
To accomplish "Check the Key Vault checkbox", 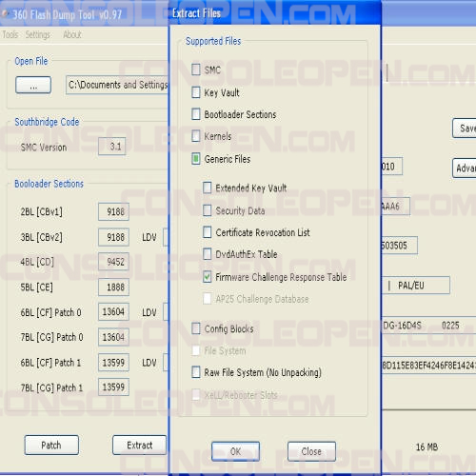I will (196, 92).
